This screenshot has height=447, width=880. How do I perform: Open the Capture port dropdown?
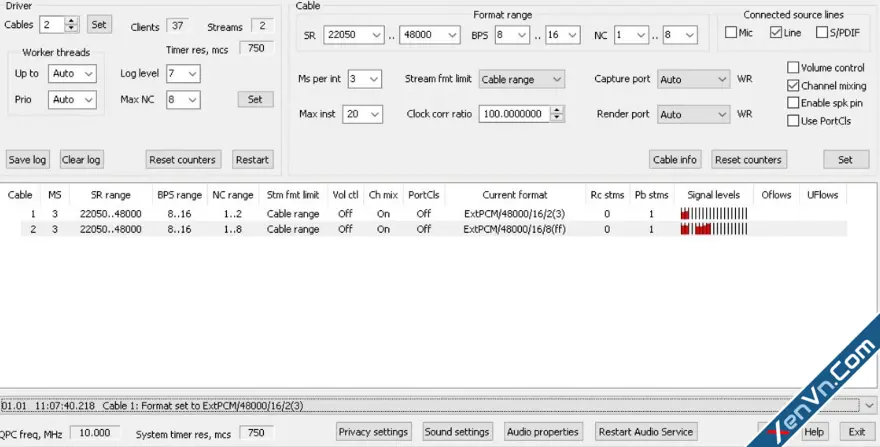click(694, 80)
